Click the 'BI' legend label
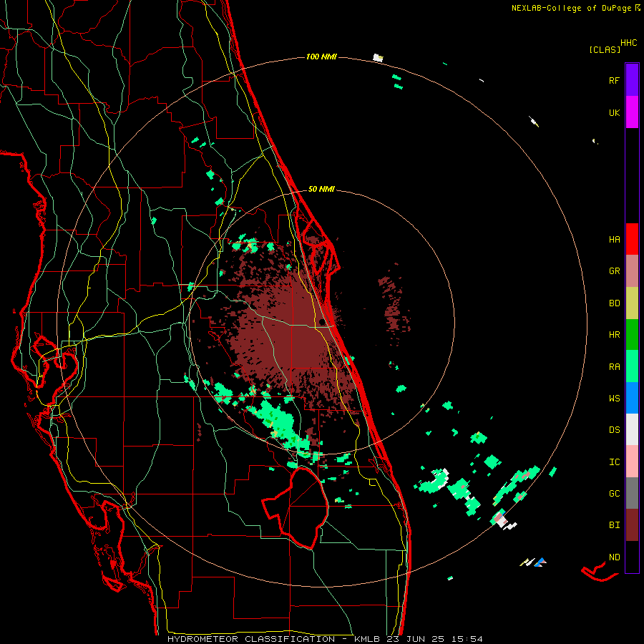Viewport: 644px width, 644px height. (x=614, y=525)
